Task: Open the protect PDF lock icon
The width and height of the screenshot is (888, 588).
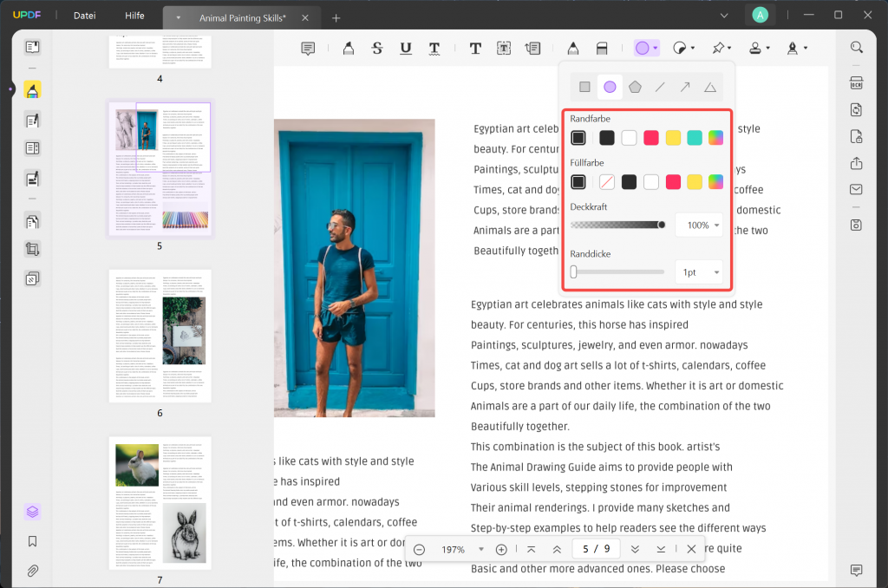Action: (856, 136)
